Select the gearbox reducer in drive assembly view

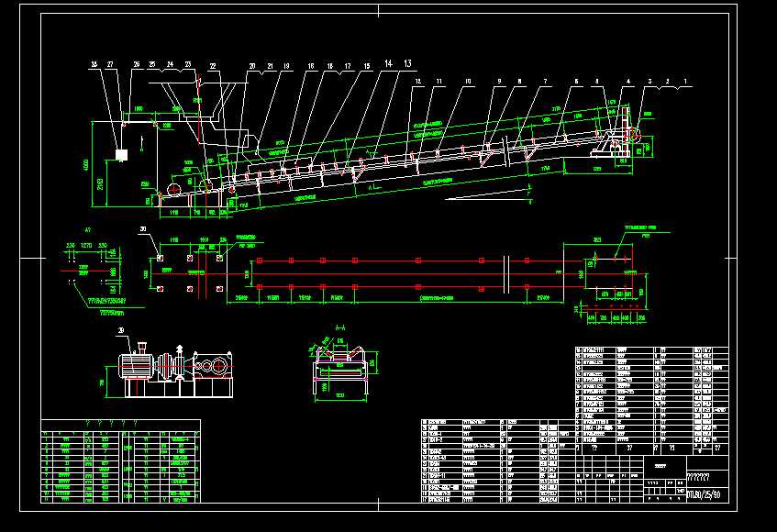click(213, 366)
